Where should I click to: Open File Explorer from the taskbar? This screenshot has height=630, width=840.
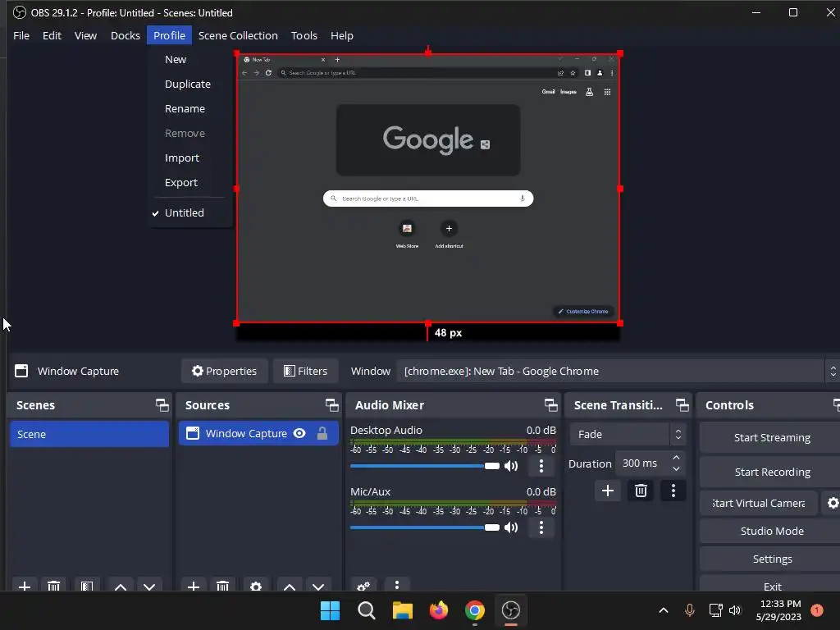(x=402, y=610)
